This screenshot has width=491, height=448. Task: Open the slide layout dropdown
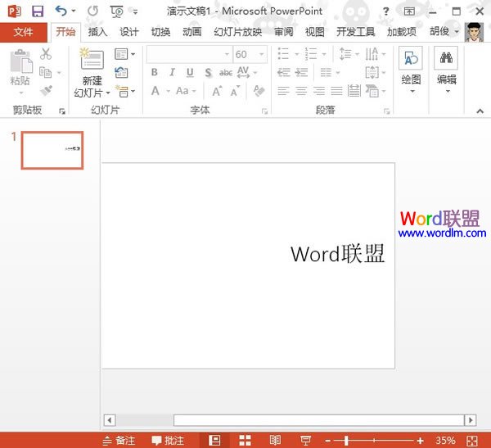(x=124, y=54)
